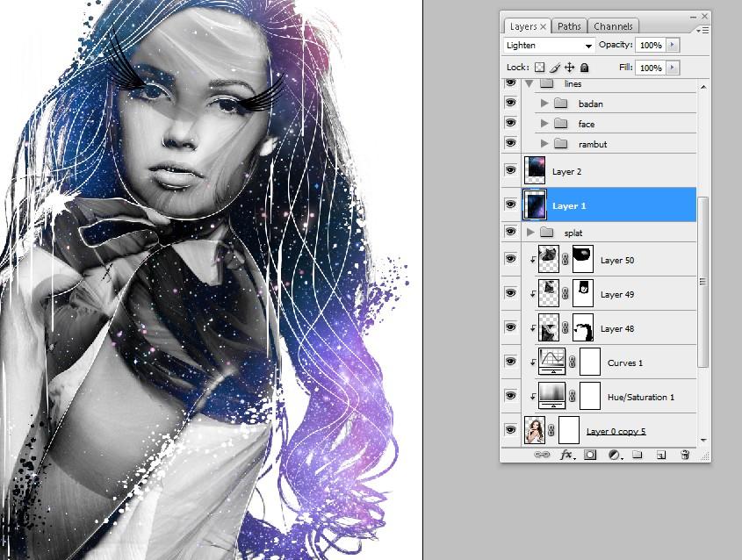Hide the face group

(x=510, y=123)
